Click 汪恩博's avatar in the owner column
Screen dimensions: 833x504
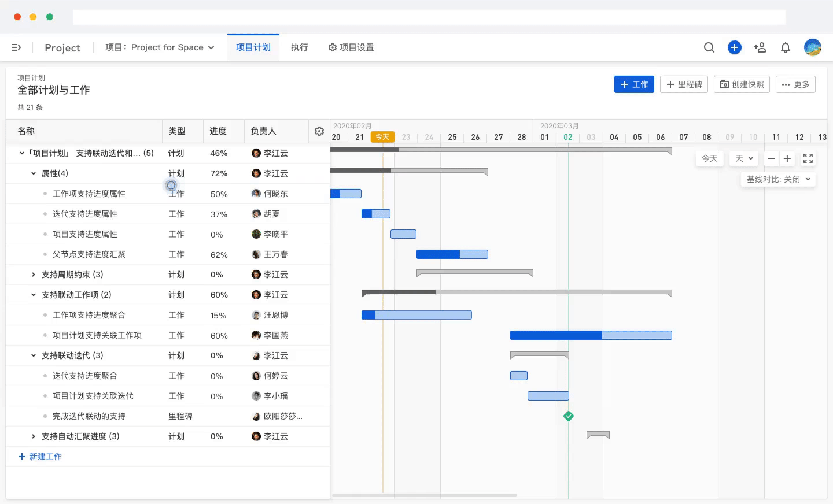click(x=256, y=315)
